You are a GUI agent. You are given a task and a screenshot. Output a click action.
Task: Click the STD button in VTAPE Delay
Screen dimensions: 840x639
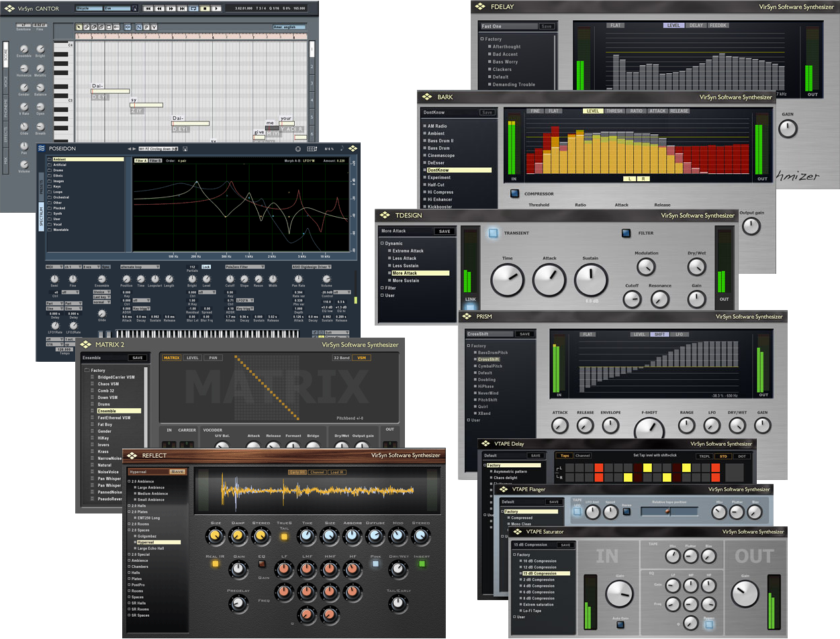(x=723, y=456)
